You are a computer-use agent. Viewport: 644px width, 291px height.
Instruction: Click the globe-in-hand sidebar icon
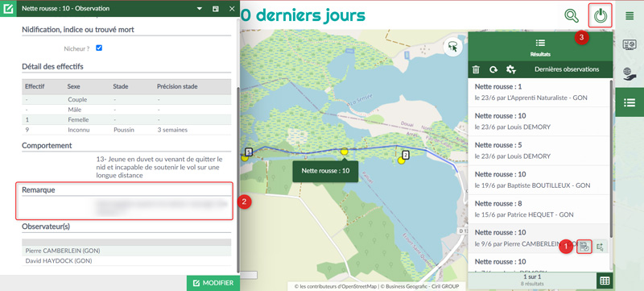pos(630,73)
